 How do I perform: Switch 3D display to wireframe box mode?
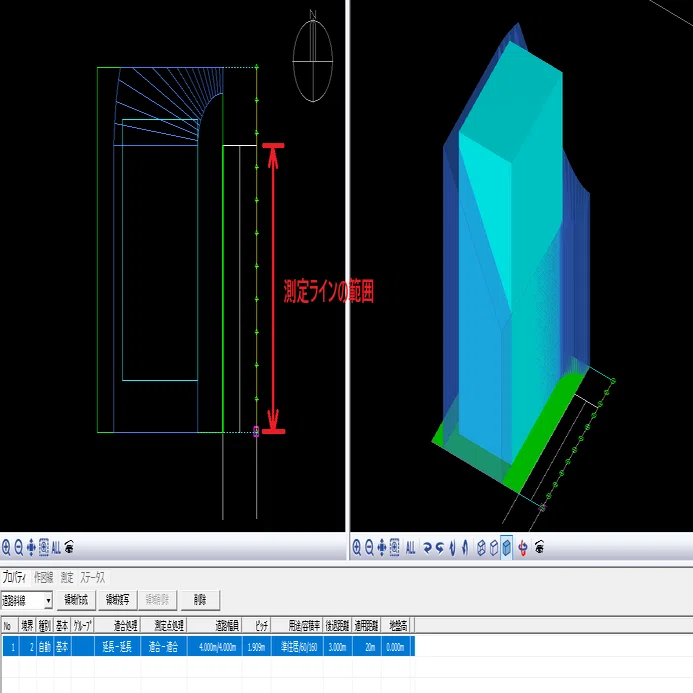tap(481, 548)
